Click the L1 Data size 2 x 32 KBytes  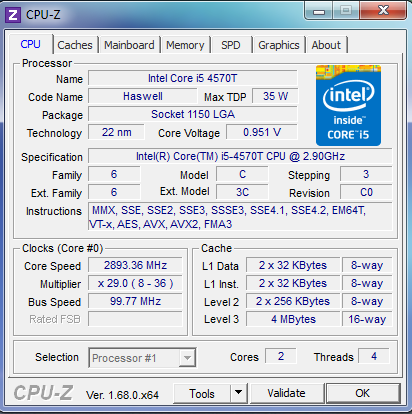click(293, 265)
